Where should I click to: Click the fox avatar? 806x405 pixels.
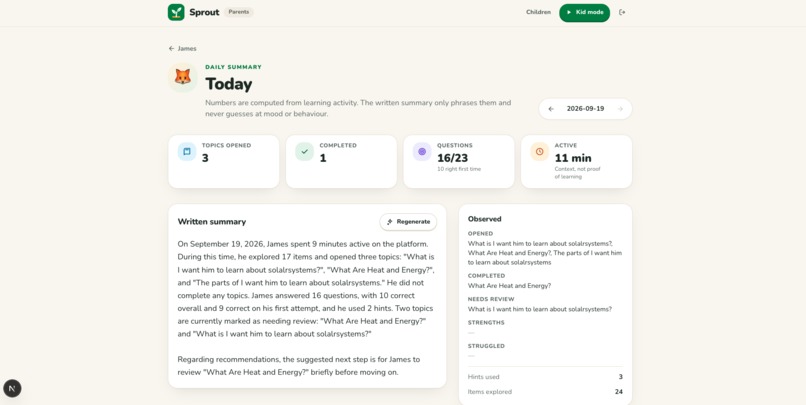point(182,77)
